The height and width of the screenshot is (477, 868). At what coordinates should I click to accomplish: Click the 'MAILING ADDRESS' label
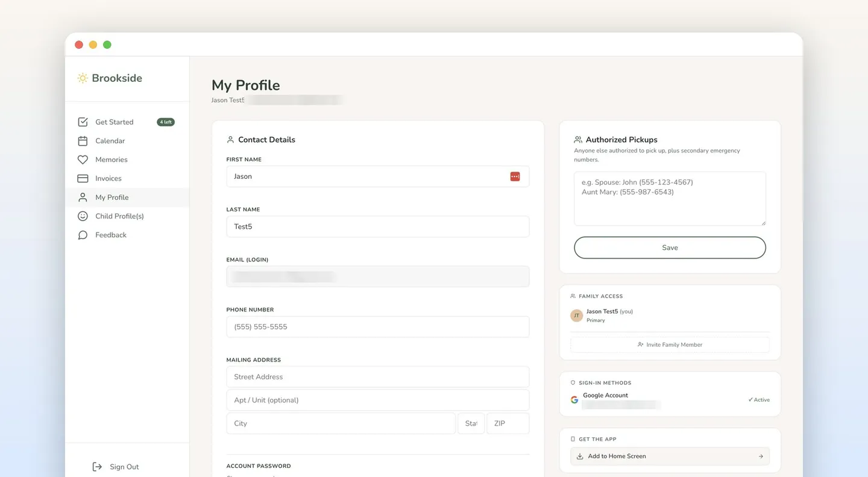pyautogui.click(x=254, y=360)
